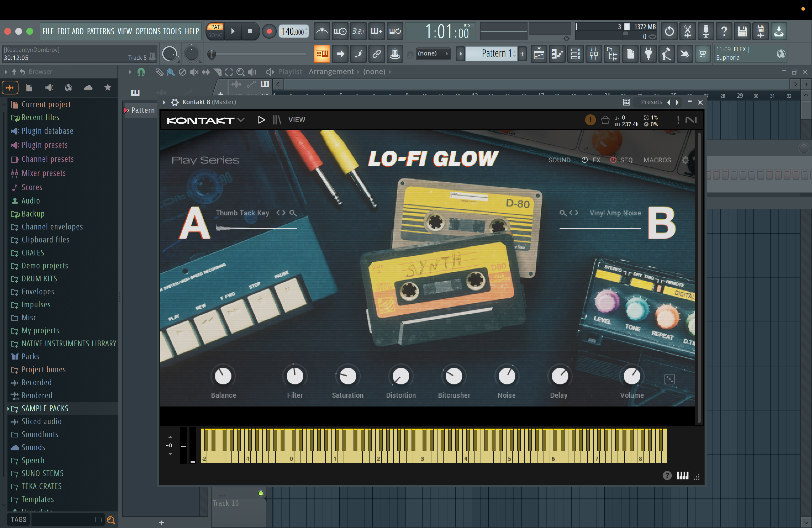Adjust the Saturation knob

(347, 376)
